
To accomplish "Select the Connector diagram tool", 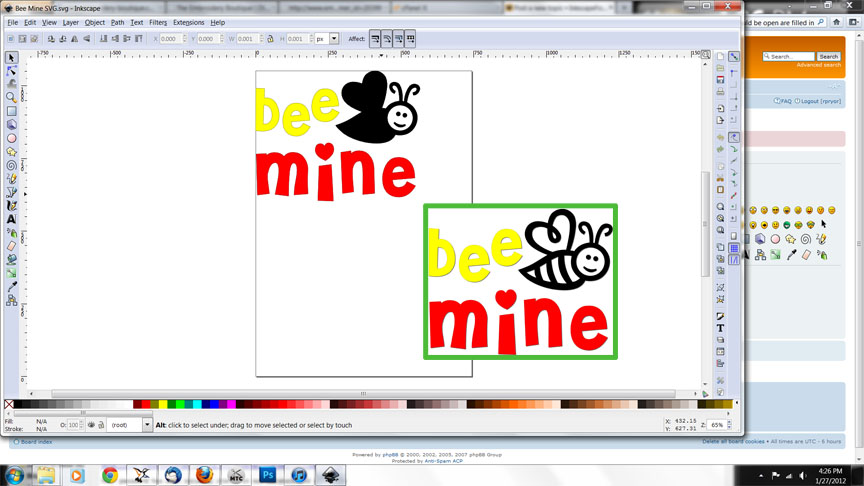I will pyautogui.click(x=11, y=300).
